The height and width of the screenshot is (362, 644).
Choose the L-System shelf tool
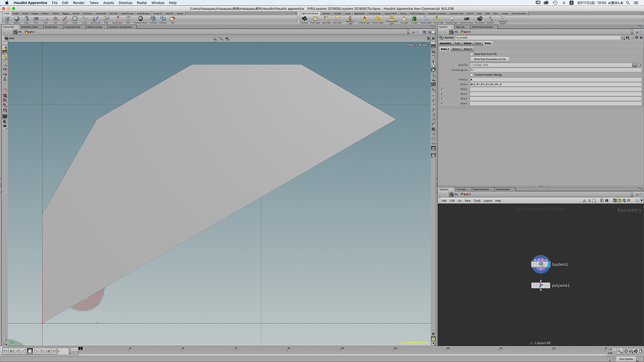(x=153, y=20)
